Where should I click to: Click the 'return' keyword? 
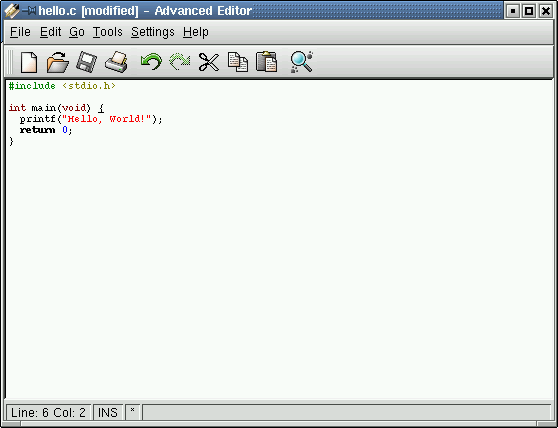click(37, 130)
